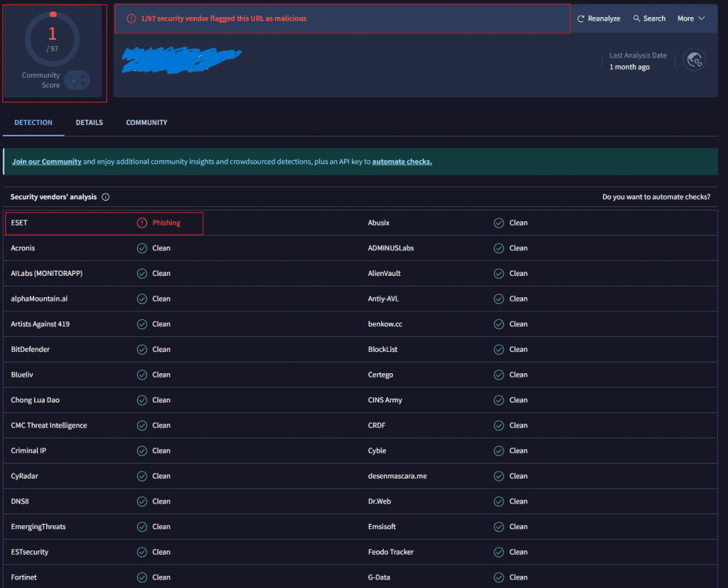This screenshot has height=588, width=728.
Task: Upvote using the Community Score up arrow
Action: pos(82,76)
